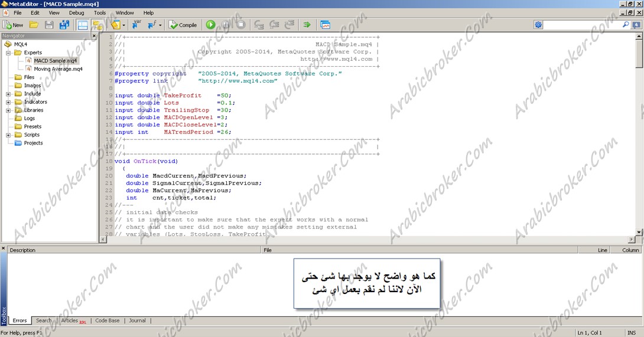Open the Debug menu

[x=76, y=13]
